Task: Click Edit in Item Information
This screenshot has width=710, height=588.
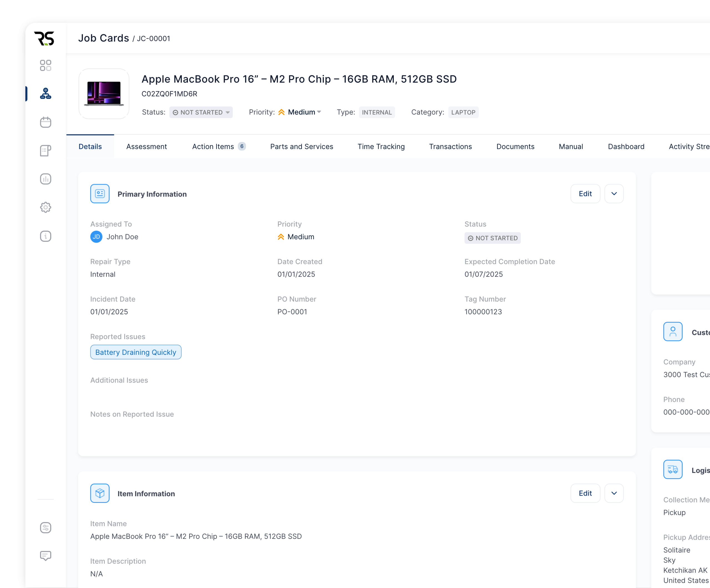Action: coord(585,493)
